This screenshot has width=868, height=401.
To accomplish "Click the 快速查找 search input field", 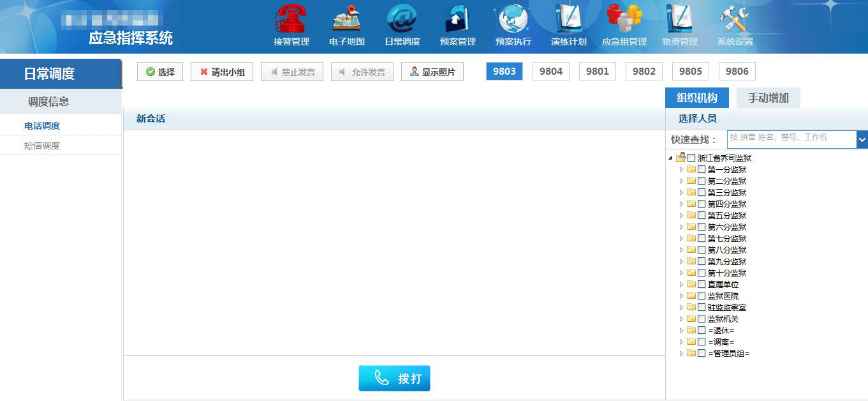I will (x=791, y=139).
